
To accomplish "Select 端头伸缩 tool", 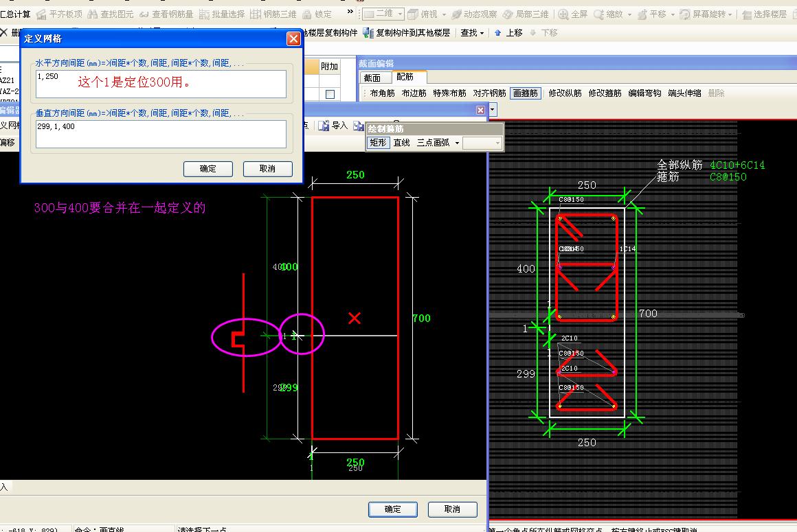I will pos(684,93).
